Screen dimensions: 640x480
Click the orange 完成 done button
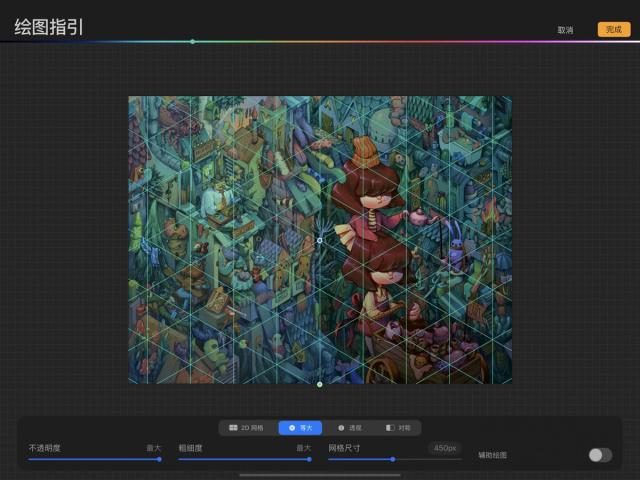614,29
